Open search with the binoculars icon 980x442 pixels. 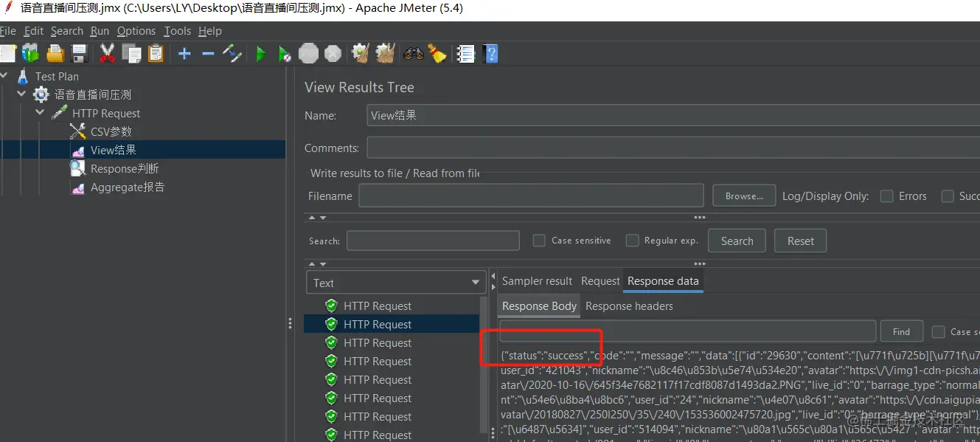414,53
